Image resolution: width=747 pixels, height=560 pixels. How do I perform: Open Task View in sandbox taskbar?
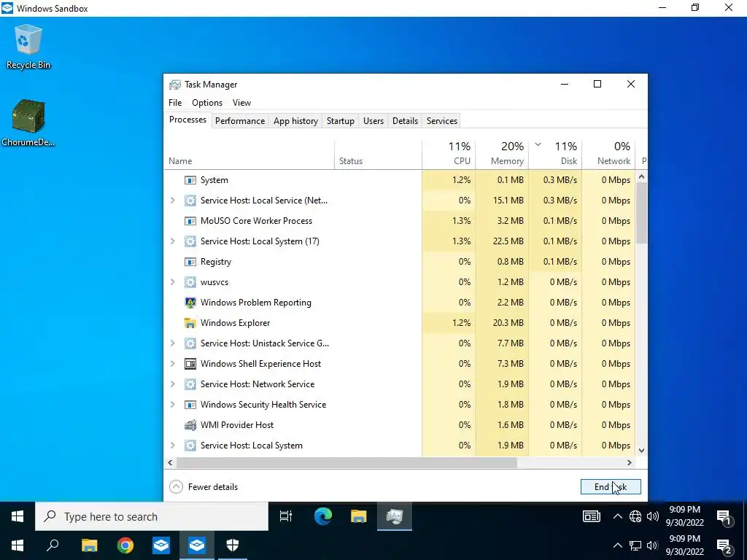coord(286,516)
